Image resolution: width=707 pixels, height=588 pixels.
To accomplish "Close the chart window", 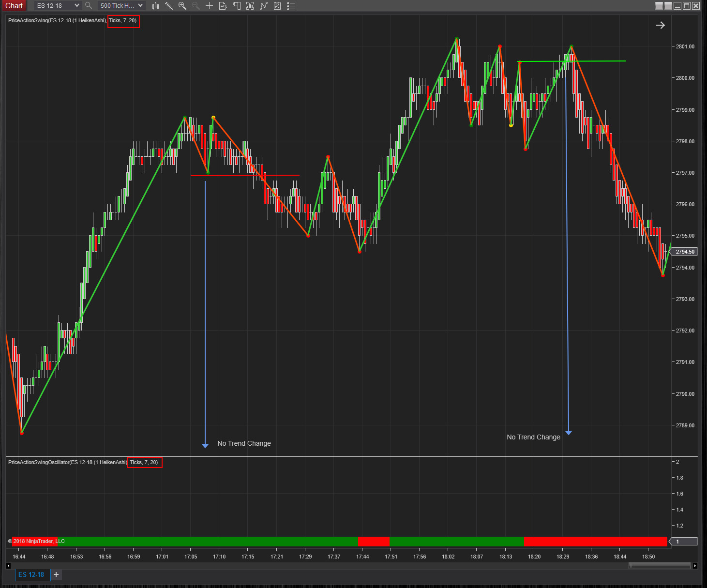I will pyautogui.click(x=696, y=6).
